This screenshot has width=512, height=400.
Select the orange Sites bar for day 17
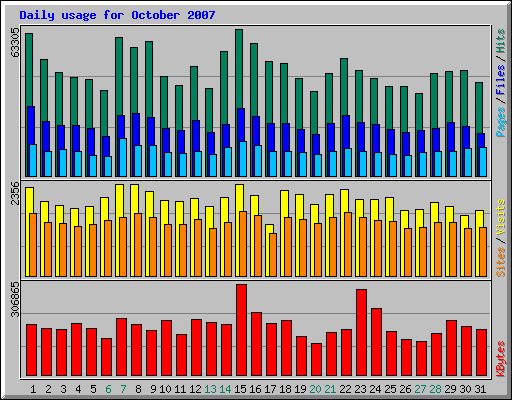[273, 255]
